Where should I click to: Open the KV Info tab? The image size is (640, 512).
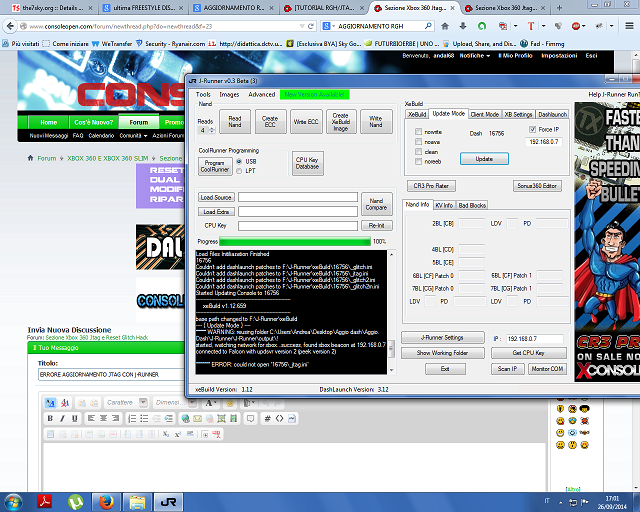coord(444,205)
